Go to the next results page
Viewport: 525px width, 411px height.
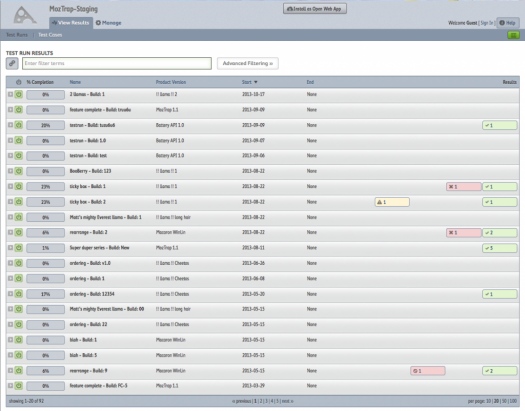click(288, 401)
